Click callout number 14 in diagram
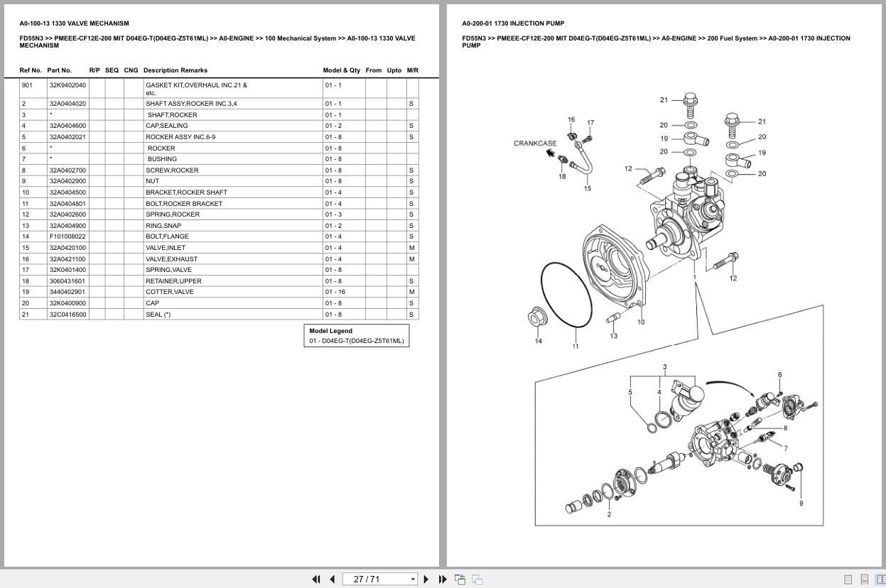The image size is (886, 588). coord(538,342)
